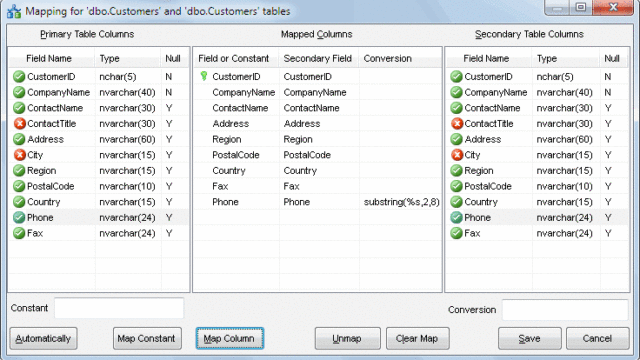Save the column mapping

tap(529, 338)
